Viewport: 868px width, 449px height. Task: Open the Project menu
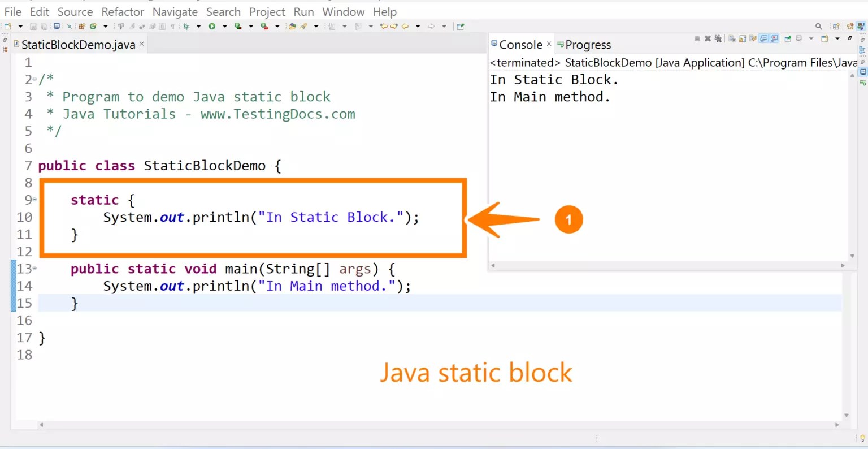click(267, 11)
